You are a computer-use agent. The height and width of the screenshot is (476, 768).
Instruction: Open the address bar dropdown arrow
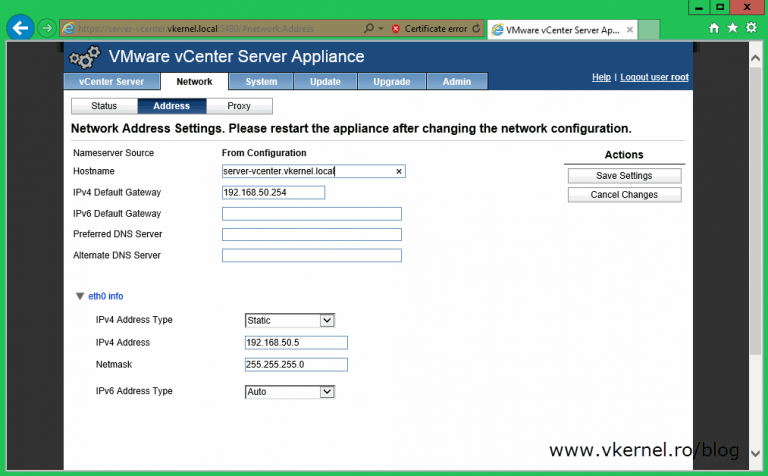(x=381, y=29)
